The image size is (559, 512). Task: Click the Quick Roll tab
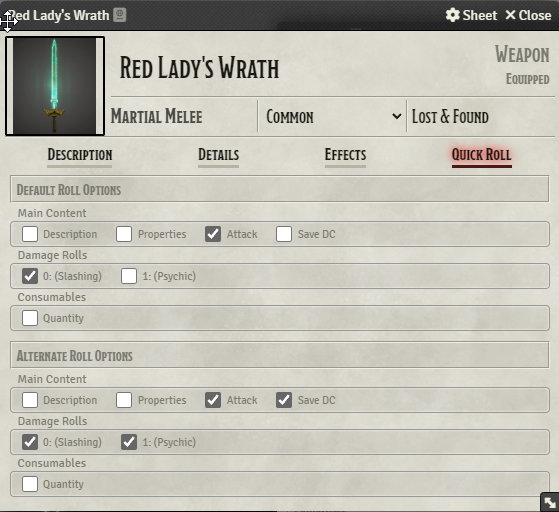pyautogui.click(x=482, y=155)
